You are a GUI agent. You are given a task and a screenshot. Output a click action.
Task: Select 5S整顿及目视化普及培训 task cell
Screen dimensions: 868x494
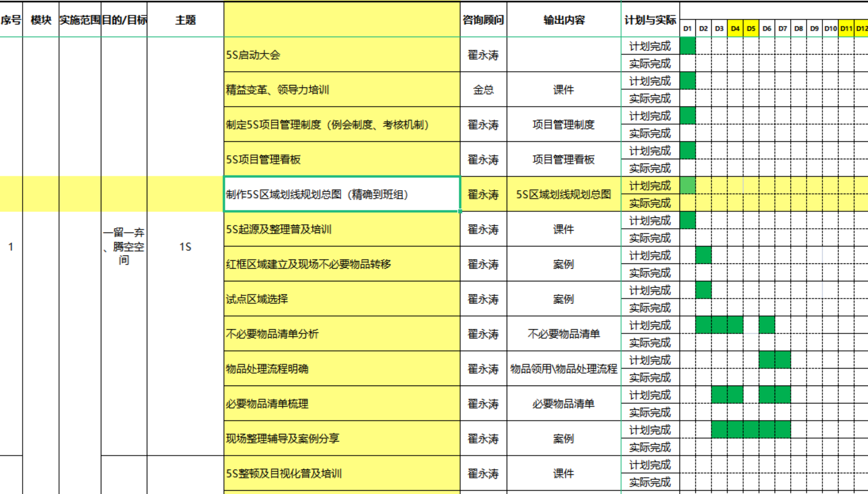coord(341,473)
